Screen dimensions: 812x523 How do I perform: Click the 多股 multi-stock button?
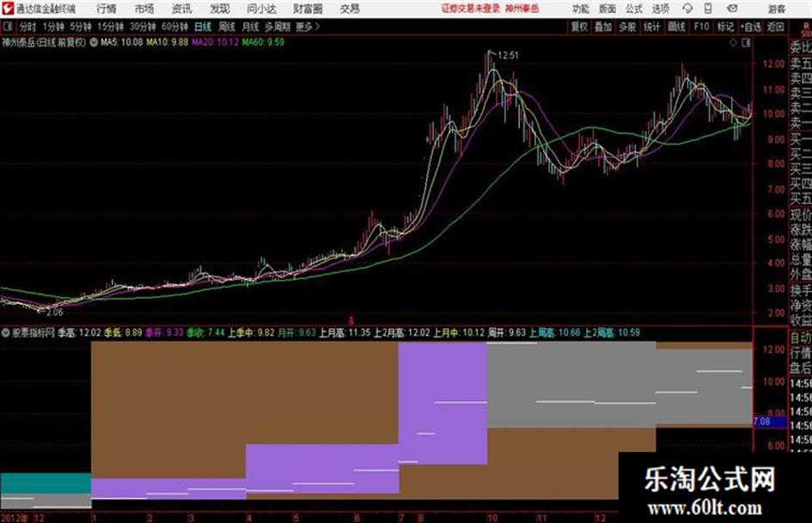(x=627, y=27)
